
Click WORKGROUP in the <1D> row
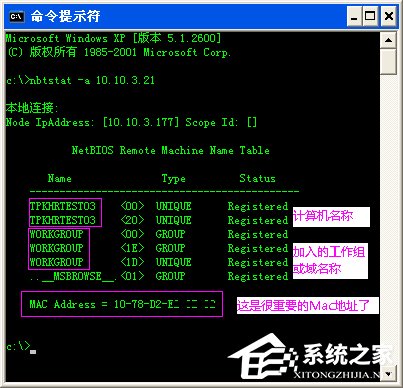pos(56,262)
